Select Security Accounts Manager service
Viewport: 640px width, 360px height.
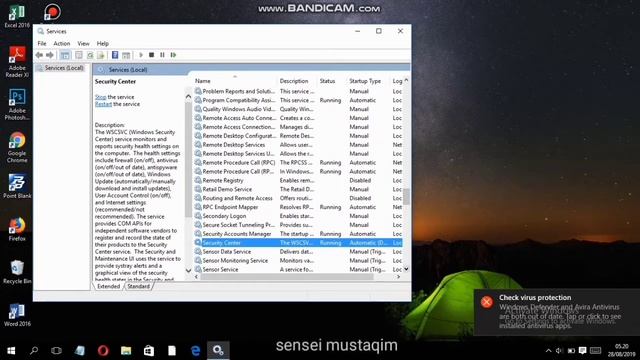coord(298,234)
